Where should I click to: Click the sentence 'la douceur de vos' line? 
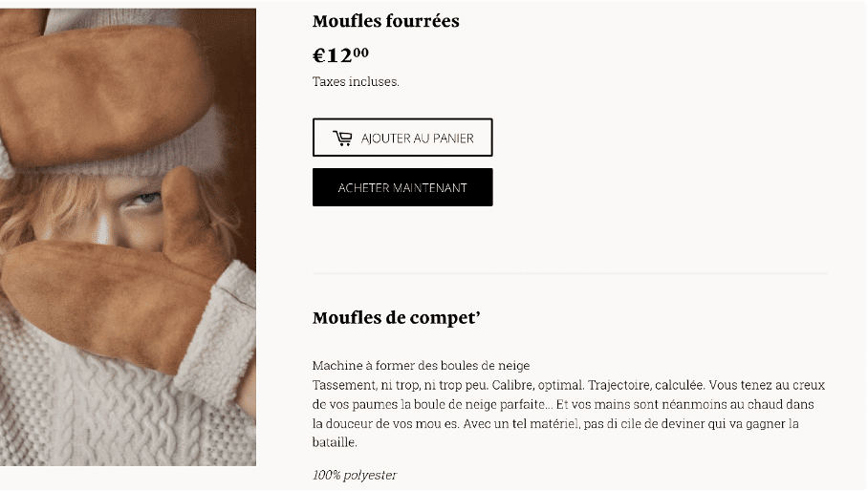555,423
